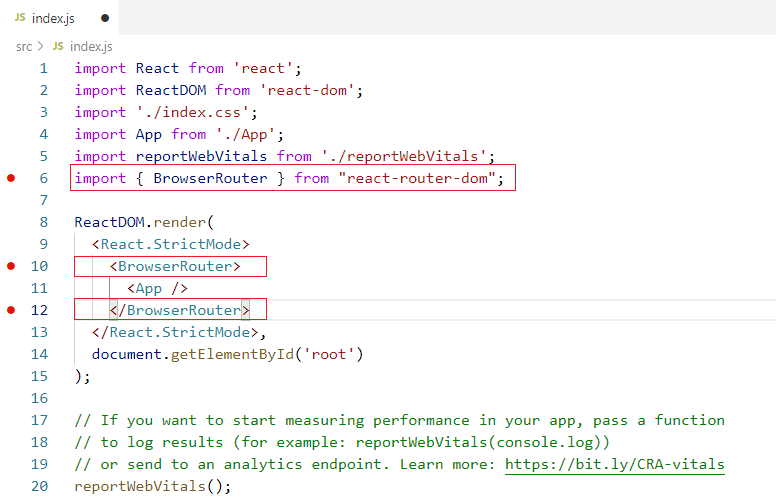The image size is (776, 498).
Task: Click the JS file icon in the index.js tab
Action: (20, 18)
